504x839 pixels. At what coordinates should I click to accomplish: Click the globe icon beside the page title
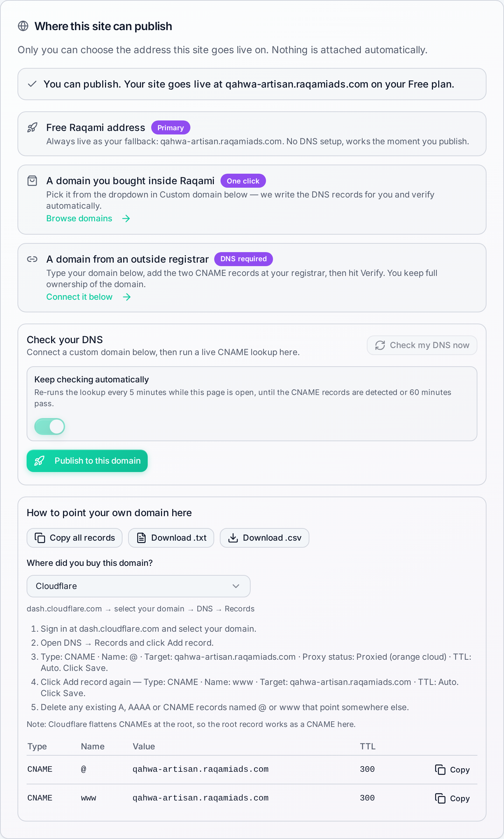pyautogui.click(x=23, y=26)
